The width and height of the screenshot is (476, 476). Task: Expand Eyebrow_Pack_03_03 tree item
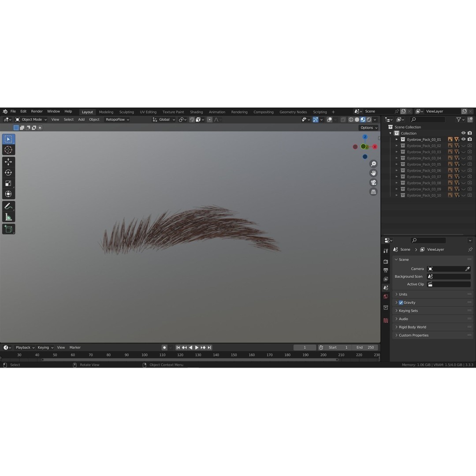coord(396,152)
